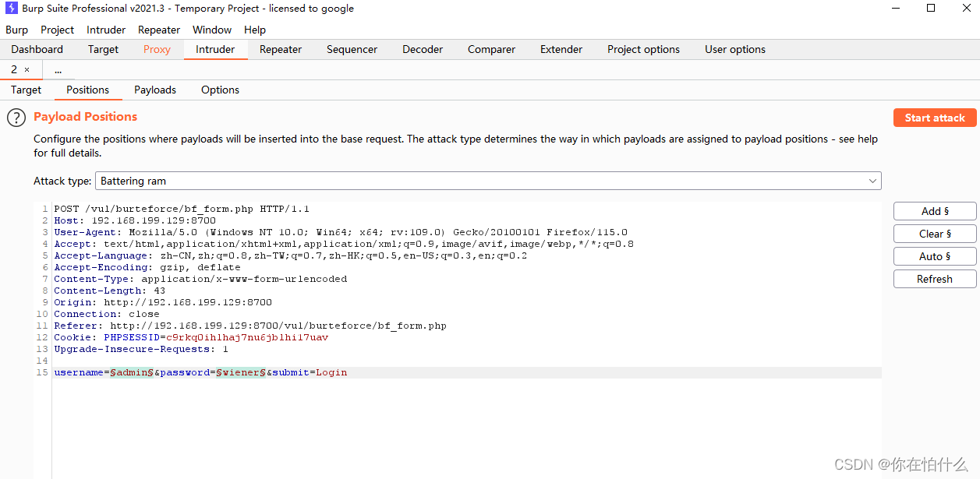
Task: Switch to the Comparer tab
Action: 491,49
